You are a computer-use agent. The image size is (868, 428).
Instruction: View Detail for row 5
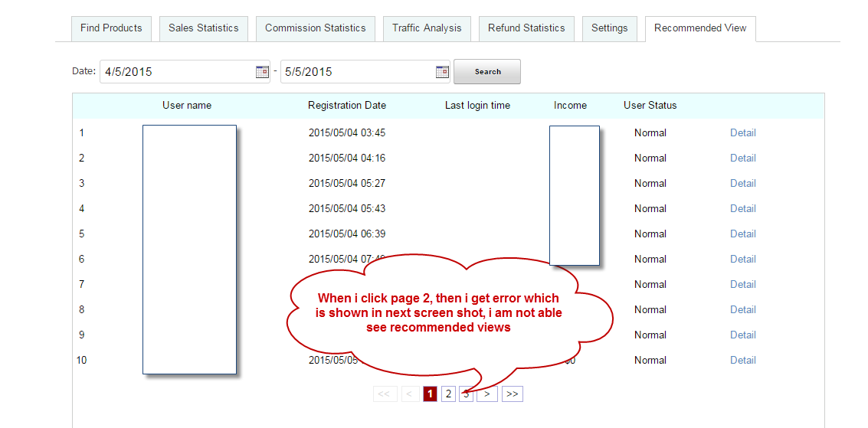pyautogui.click(x=742, y=234)
